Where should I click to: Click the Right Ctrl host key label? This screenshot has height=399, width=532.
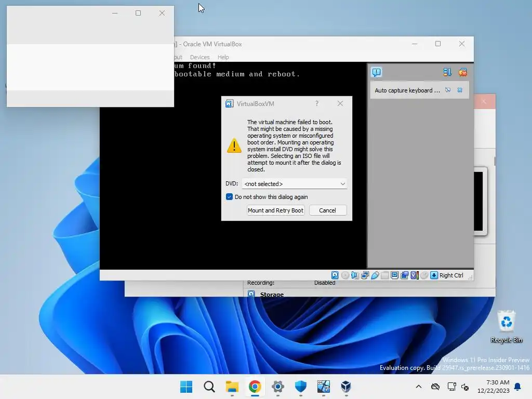451,275
